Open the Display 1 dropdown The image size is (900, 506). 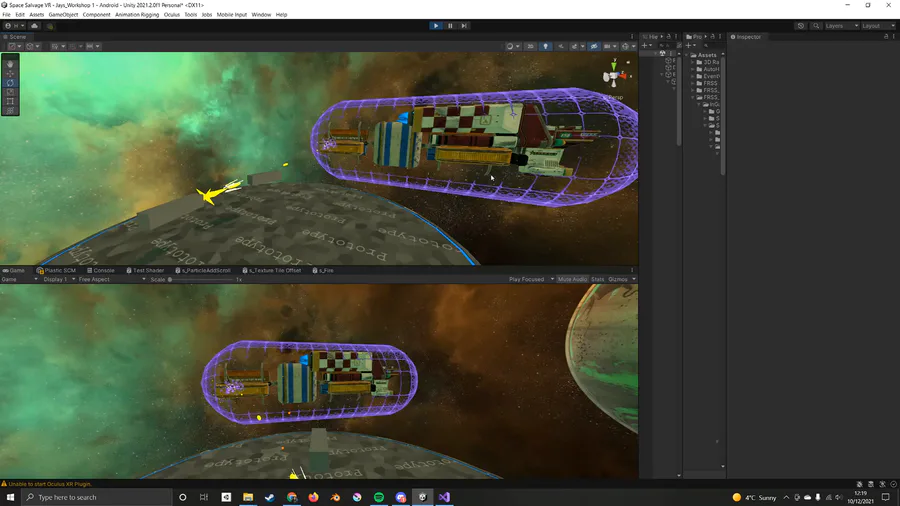click(59, 279)
